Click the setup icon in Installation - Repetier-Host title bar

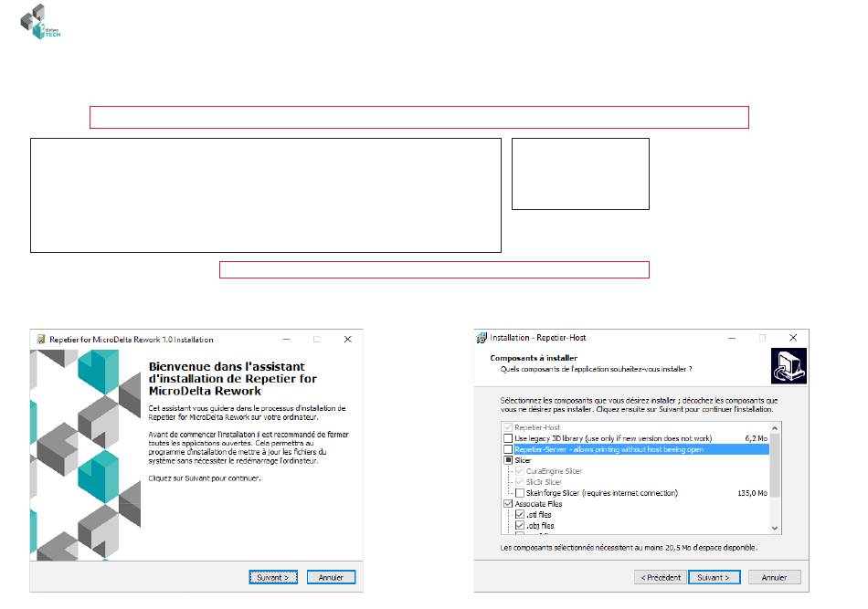tap(482, 338)
